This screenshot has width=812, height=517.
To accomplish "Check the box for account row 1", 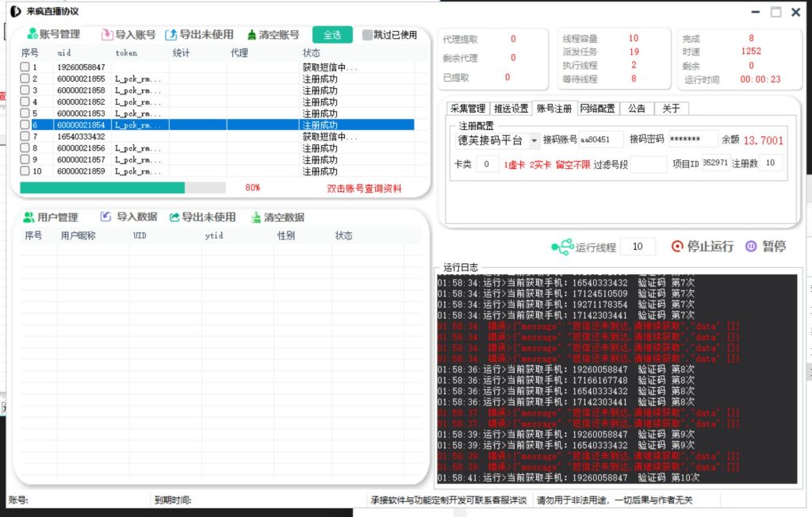I will tap(25, 67).
